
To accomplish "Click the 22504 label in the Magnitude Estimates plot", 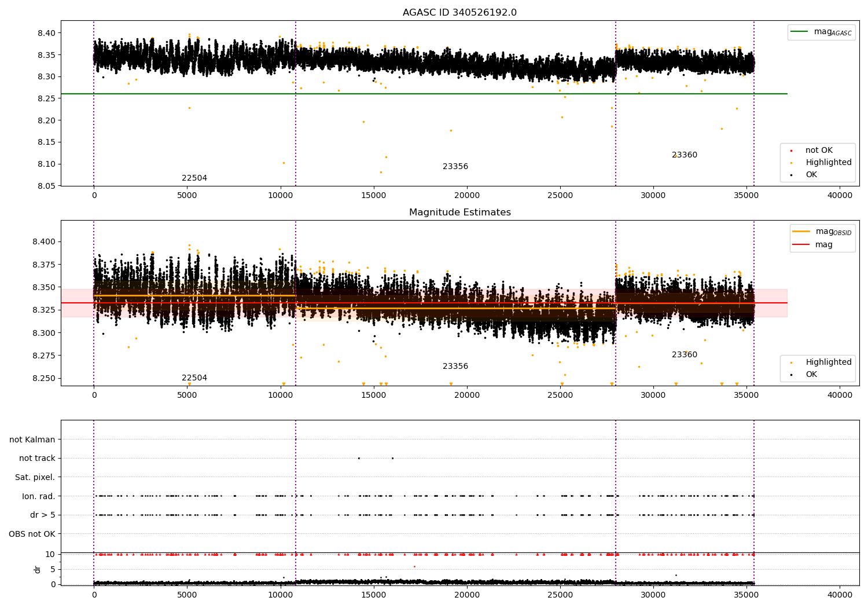I will pyautogui.click(x=194, y=378).
